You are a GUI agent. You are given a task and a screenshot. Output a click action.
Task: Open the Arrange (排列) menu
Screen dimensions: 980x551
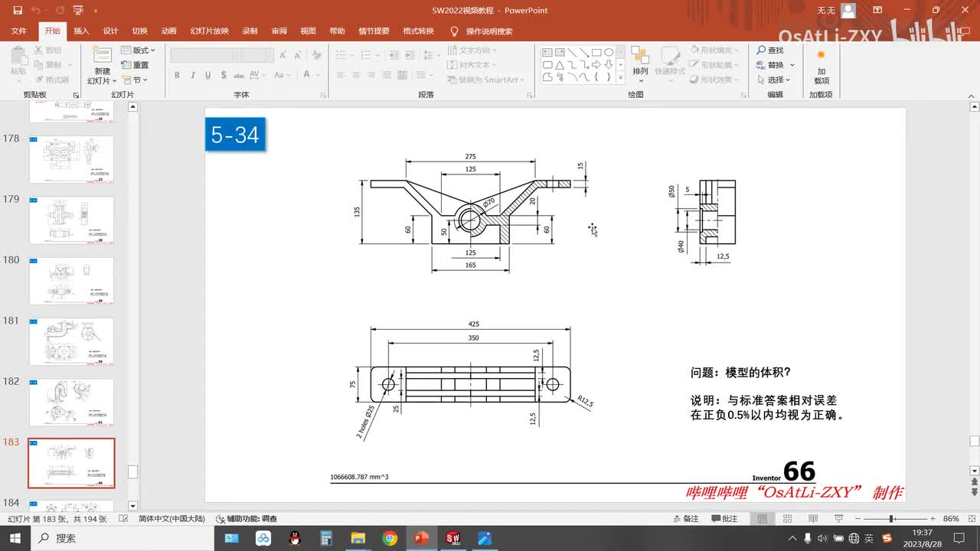[640, 66]
